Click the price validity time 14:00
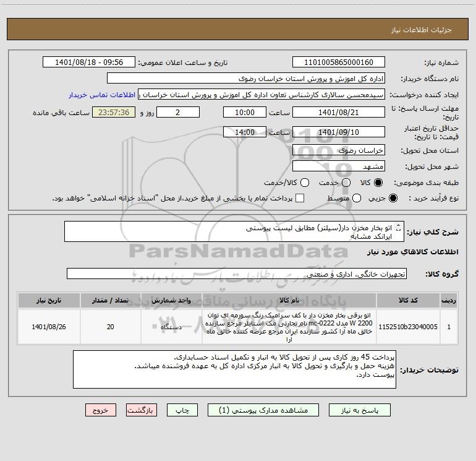476x461 pixels. click(x=245, y=132)
